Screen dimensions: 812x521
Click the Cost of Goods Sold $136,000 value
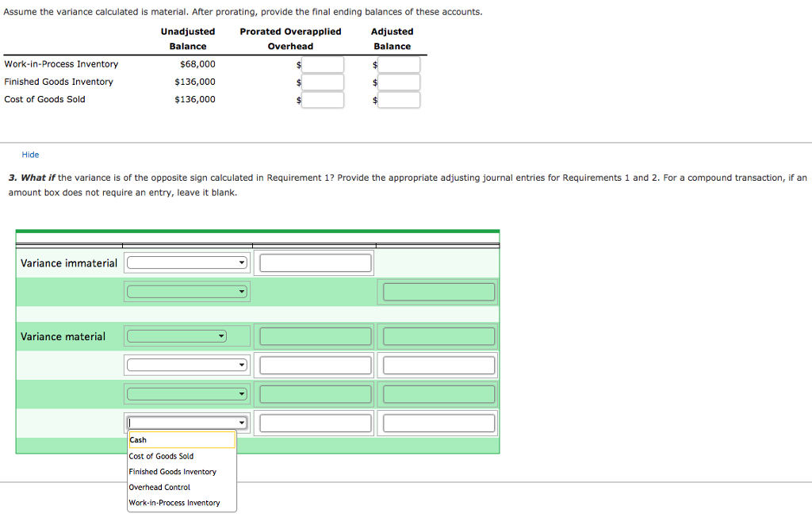[195, 99]
